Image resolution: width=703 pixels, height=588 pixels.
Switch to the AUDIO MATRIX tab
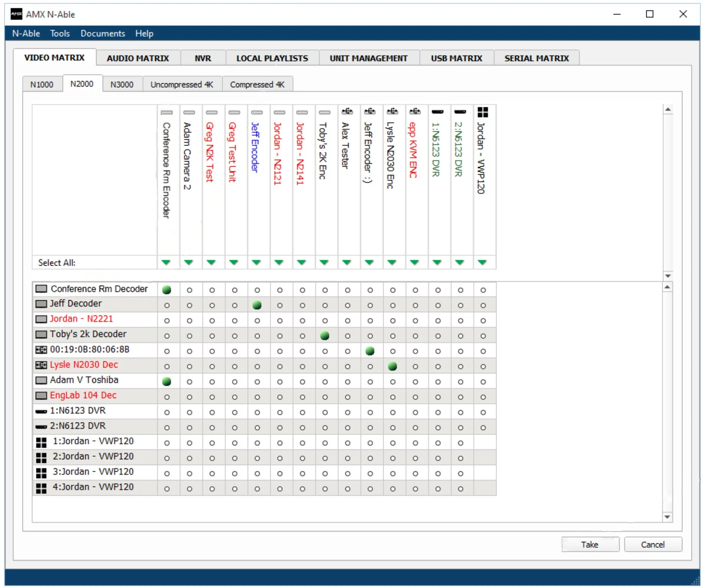(137, 58)
